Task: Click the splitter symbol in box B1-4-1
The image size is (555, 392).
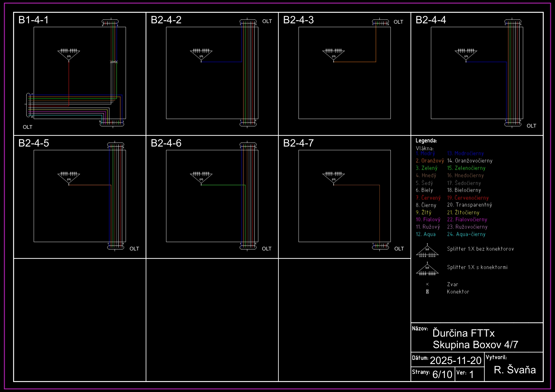Action: pos(69,54)
